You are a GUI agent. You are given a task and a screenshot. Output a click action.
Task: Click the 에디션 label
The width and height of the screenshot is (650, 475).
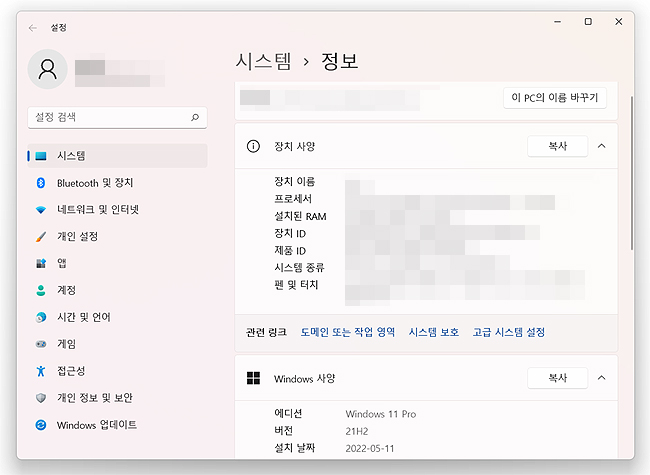288,414
